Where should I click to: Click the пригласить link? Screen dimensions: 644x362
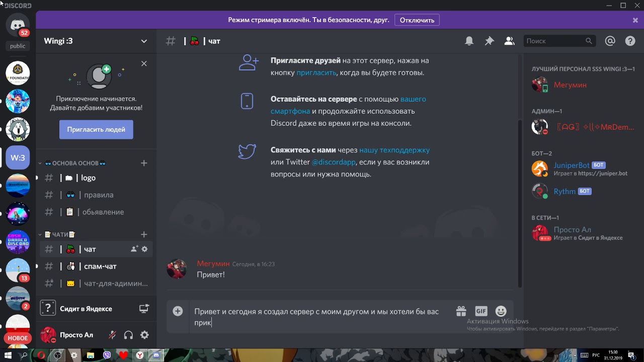tap(316, 72)
